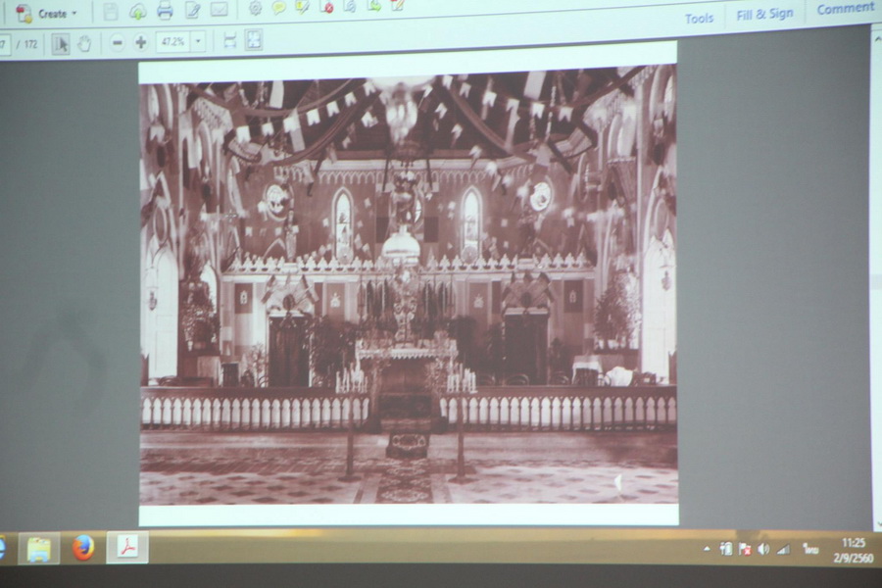The image size is (882, 588).
Task: Click the insert page green arrow icon
Action: coord(373,6)
